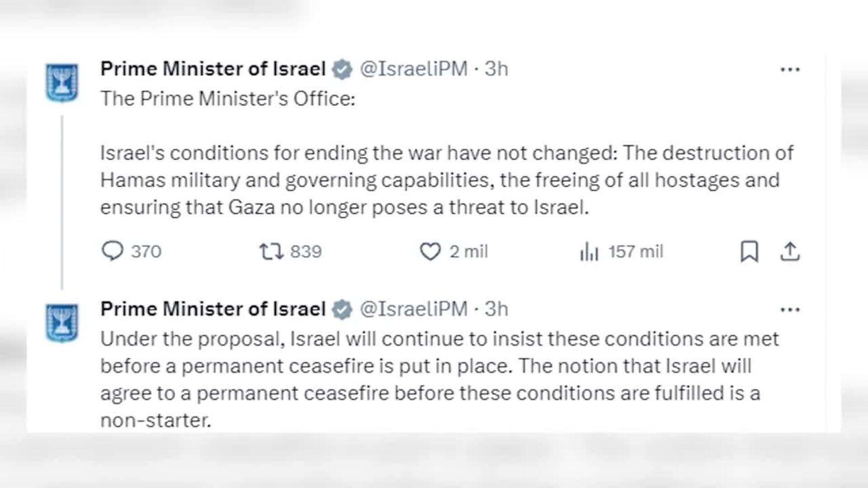Bookmark the first Prime Minister tweet
Image resolution: width=868 pixels, height=488 pixels.
pyautogui.click(x=749, y=251)
